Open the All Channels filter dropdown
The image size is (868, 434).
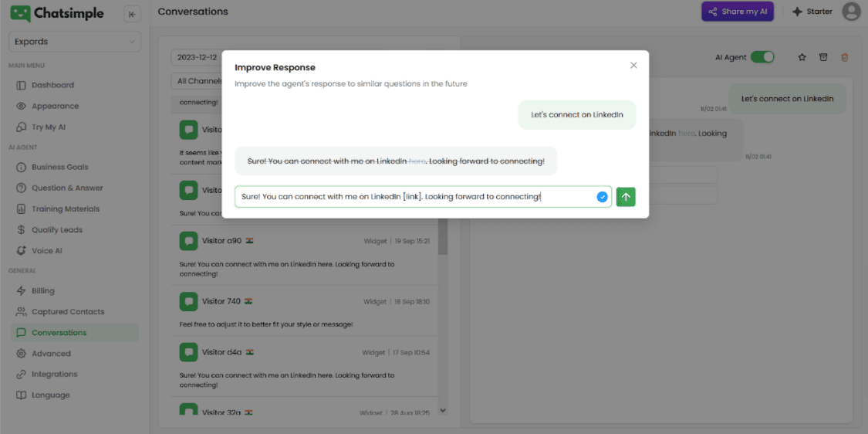coord(197,82)
